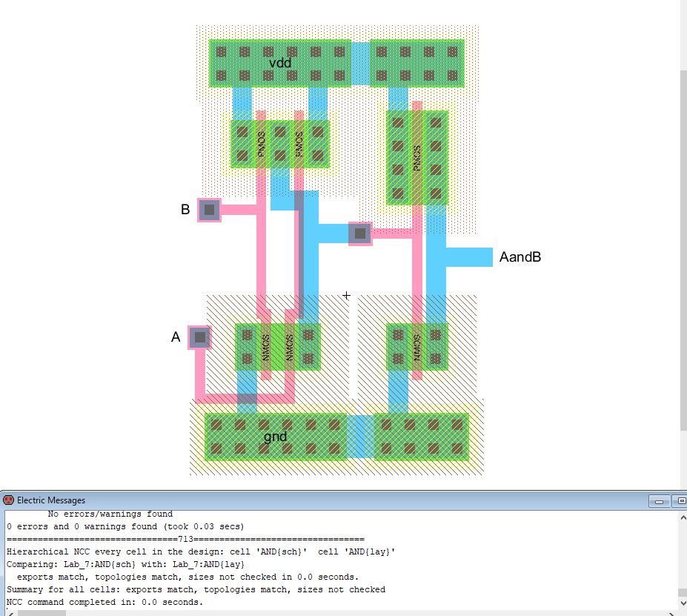
Task: Select the right gnd substrate contact block
Action: (x=422, y=437)
